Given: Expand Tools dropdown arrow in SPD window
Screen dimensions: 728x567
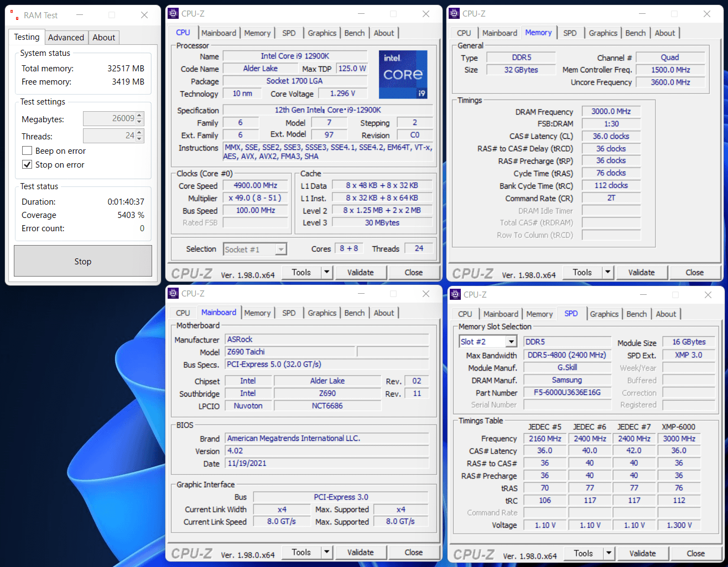Looking at the screenshot, I should [x=609, y=553].
